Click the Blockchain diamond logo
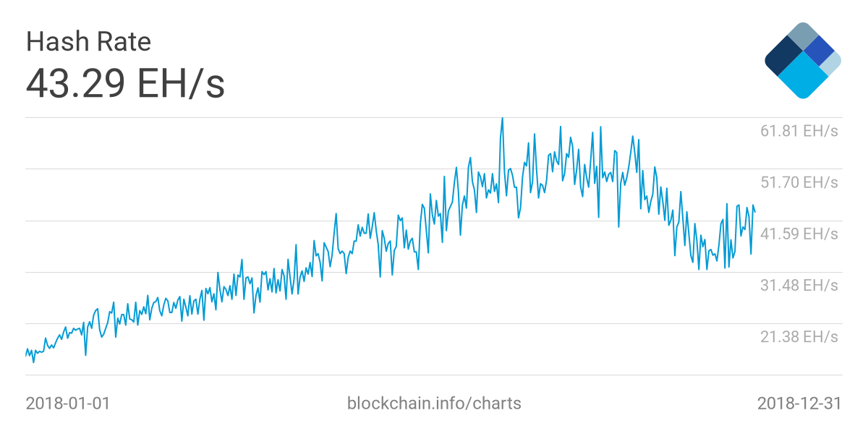This screenshot has width=868, height=434. point(802,61)
